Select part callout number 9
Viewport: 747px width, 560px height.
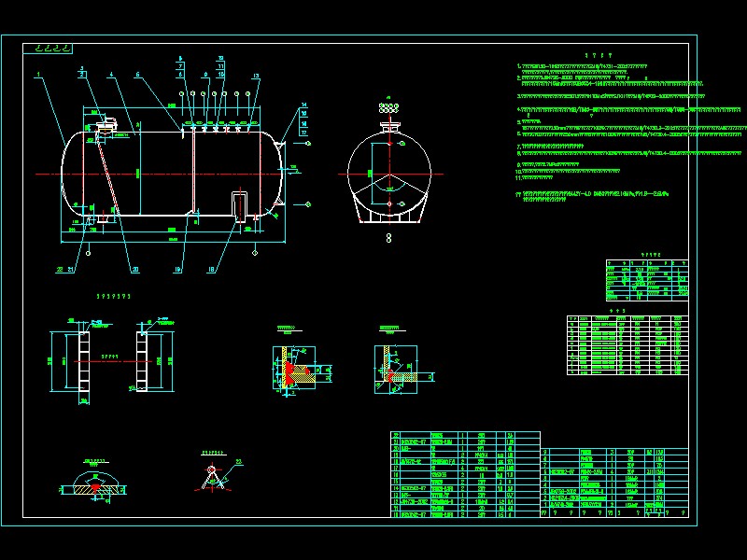click(x=205, y=75)
